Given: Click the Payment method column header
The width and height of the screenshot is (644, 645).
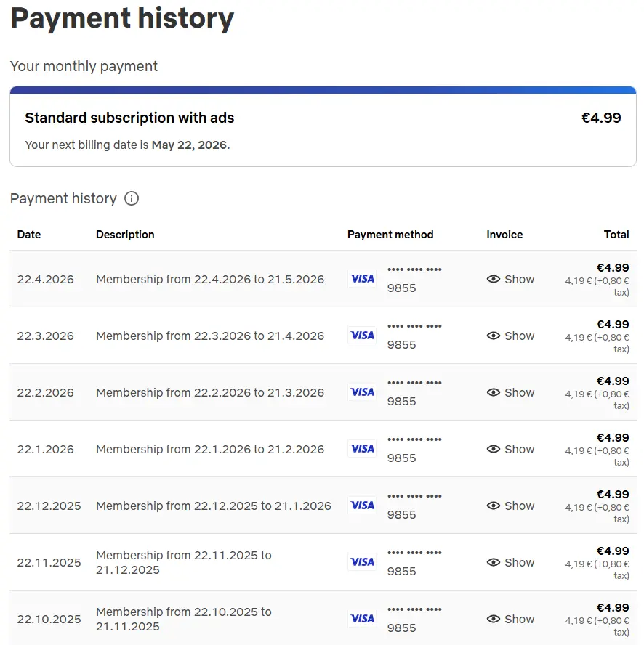Looking at the screenshot, I should 390,235.
